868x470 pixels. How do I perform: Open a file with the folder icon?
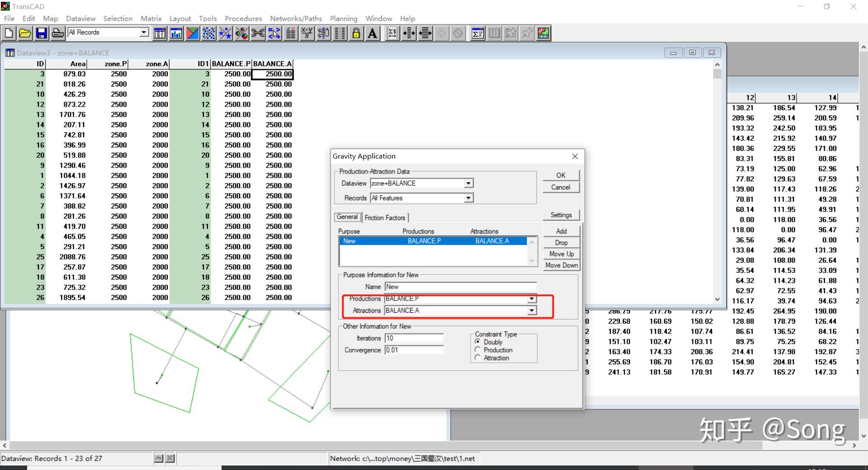[25, 33]
